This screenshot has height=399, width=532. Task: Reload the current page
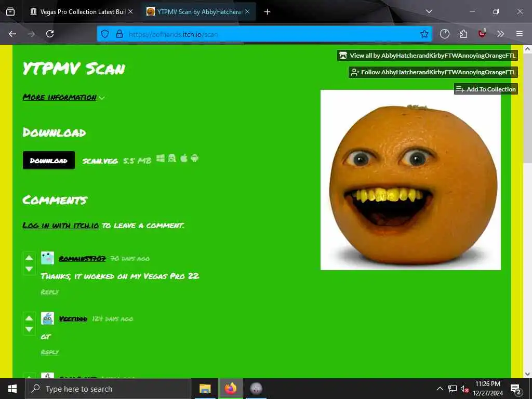click(50, 34)
